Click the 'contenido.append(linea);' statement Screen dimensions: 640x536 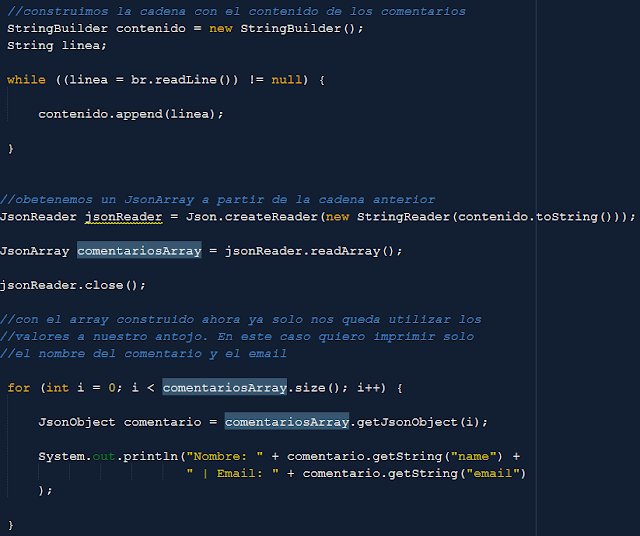tap(131, 114)
